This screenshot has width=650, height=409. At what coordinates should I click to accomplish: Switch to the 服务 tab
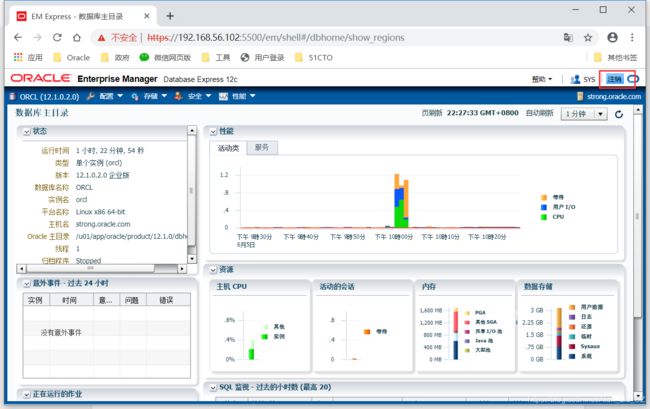(x=262, y=148)
